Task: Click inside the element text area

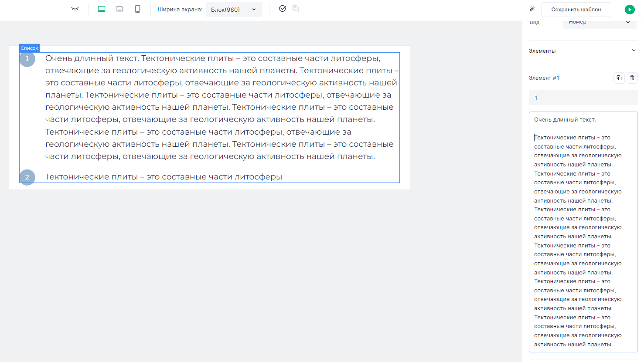Action: [583, 231]
